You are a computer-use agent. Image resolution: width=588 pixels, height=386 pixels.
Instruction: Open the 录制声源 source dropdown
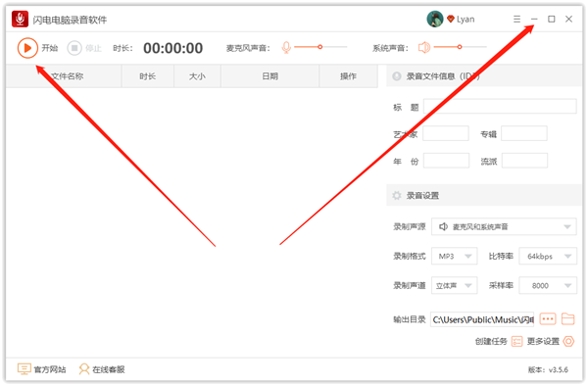(x=504, y=226)
